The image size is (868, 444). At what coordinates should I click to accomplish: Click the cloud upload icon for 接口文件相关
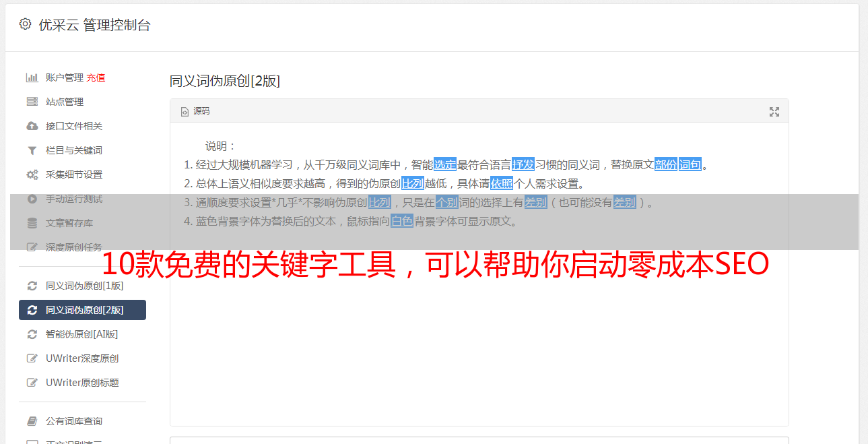32,126
